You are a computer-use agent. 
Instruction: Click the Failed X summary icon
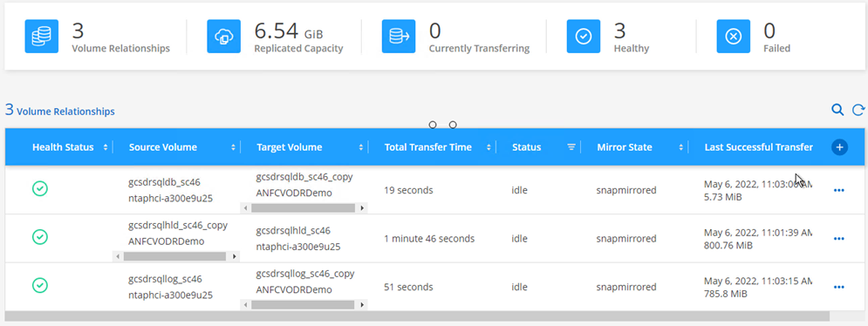click(x=733, y=37)
